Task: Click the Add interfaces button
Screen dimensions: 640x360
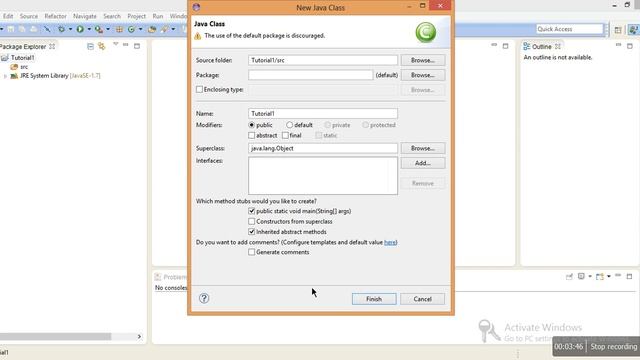Action: click(x=422, y=163)
